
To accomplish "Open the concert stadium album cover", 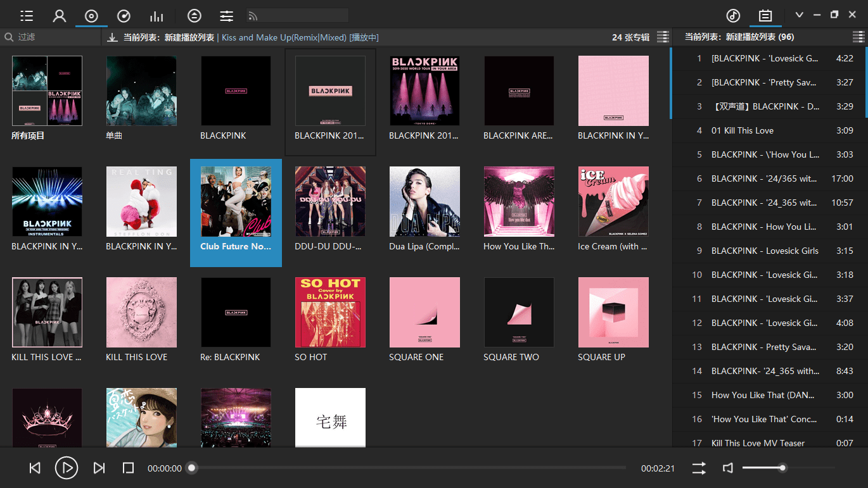I will [236, 418].
